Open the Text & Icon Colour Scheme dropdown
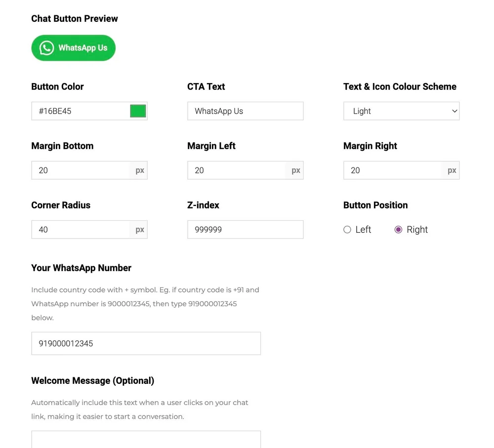The image size is (494, 448). pos(401,111)
